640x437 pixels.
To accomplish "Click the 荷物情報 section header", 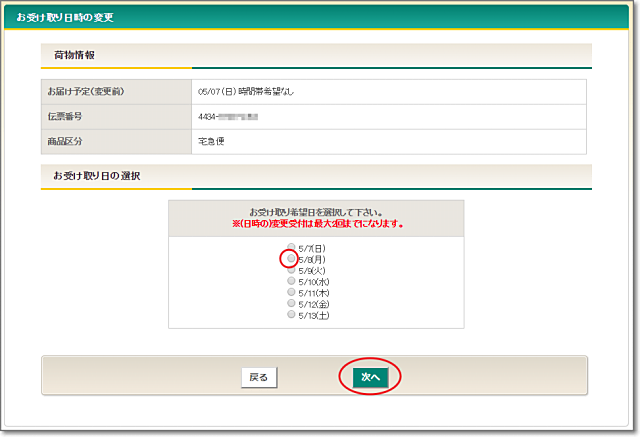I will click(74, 55).
